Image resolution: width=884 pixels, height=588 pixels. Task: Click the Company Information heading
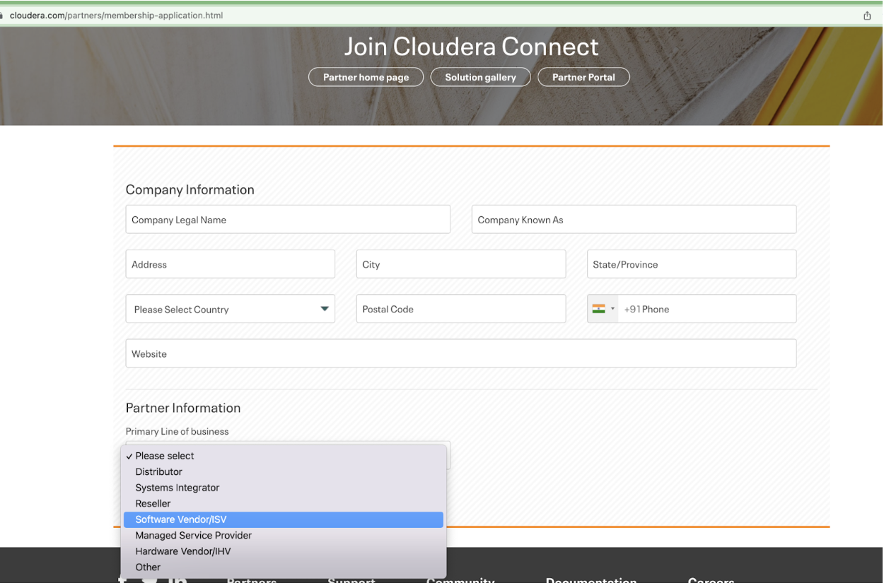point(190,189)
